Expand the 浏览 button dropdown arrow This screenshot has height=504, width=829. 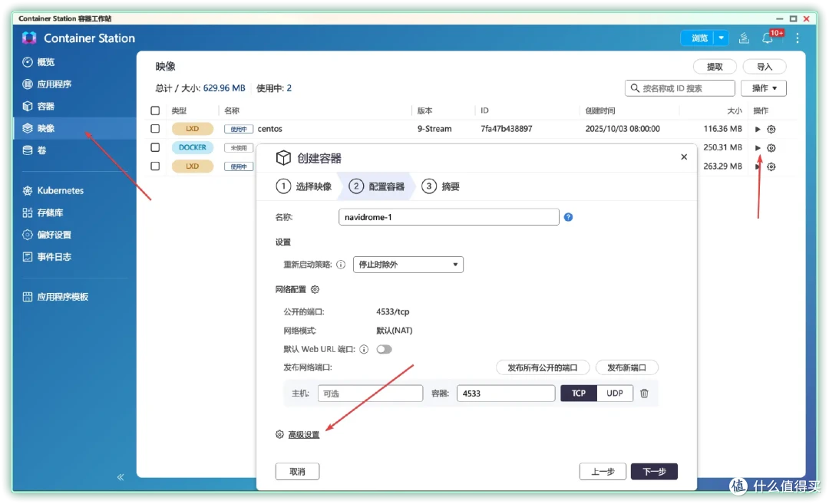pyautogui.click(x=721, y=38)
